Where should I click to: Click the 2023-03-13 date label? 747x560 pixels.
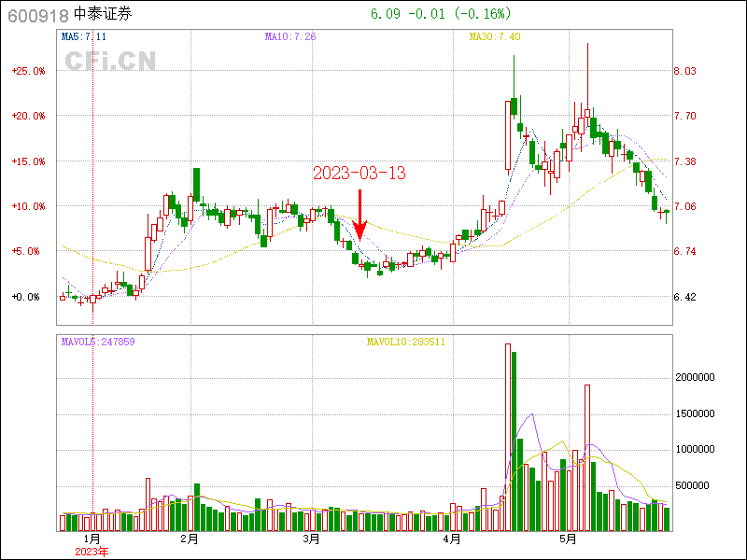point(359,174)
